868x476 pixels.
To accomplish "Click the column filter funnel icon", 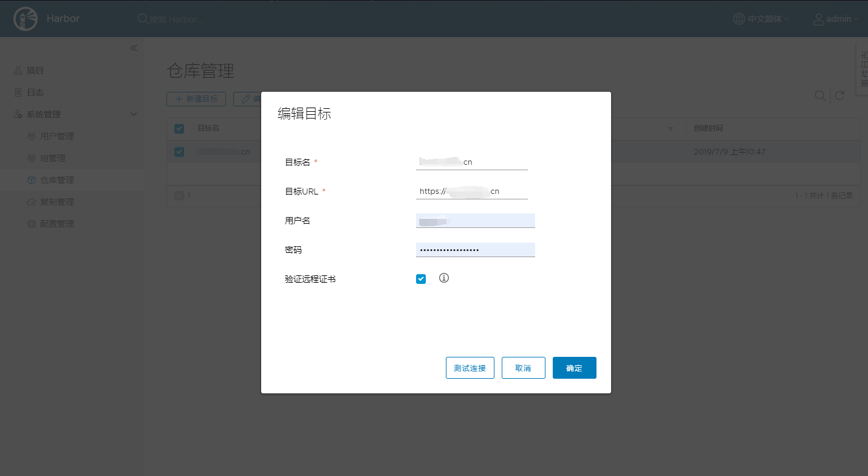I will 671,129.
